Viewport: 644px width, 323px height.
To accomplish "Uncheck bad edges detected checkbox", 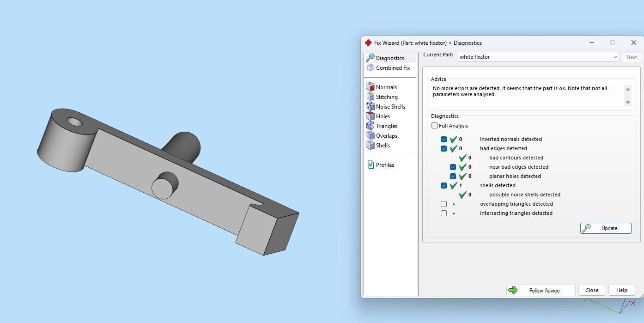I will pyautogui.click(x=444, y=148).
